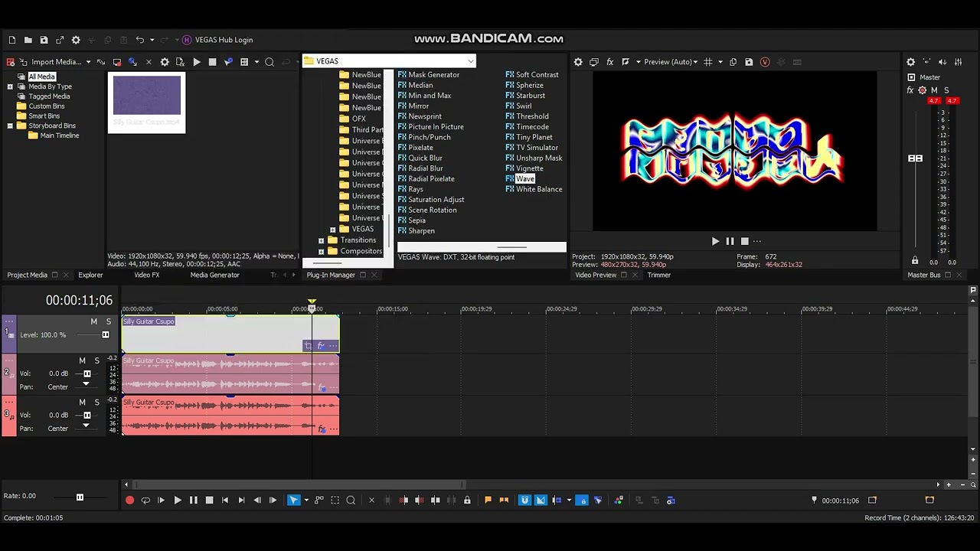Play in Video Preview window
The image size is (980, 551).
(x=715, y=241)
